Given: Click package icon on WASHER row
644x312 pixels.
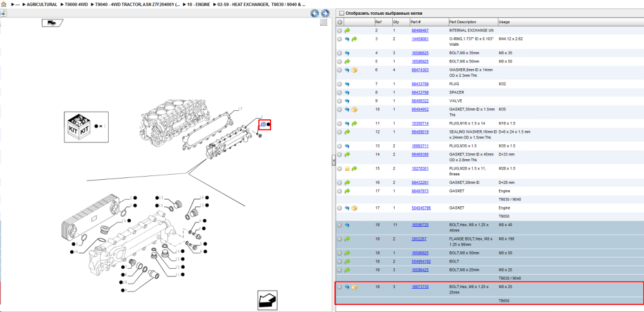Looking at the screenshot, I should tap(354, 70).
